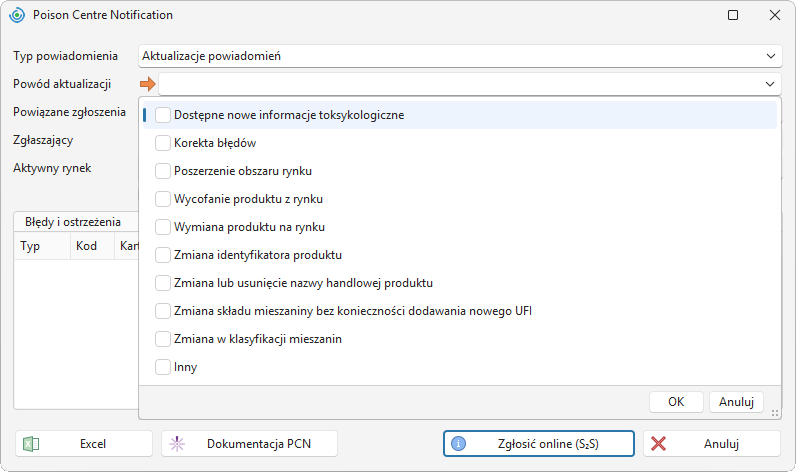Close the Poison Centre Notification window
The width and height of the screenshot is (796, 472).
click(775, 15)
